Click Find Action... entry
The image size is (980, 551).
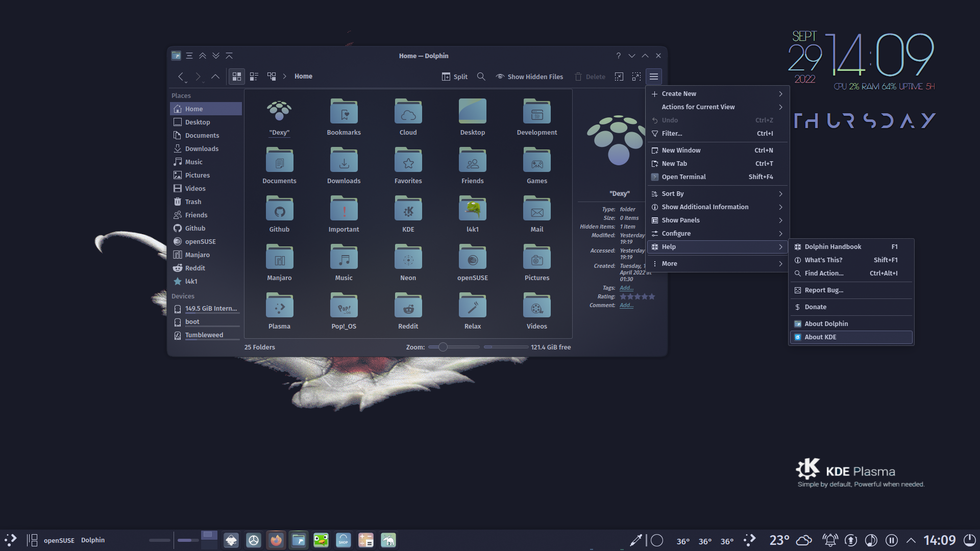pos(851,273)
